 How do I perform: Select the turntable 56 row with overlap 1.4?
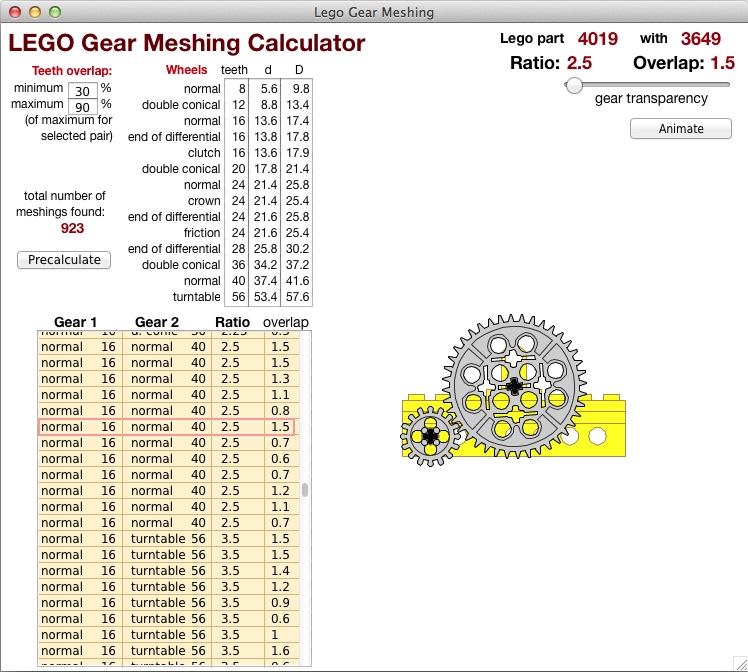[x=168, y=571]
